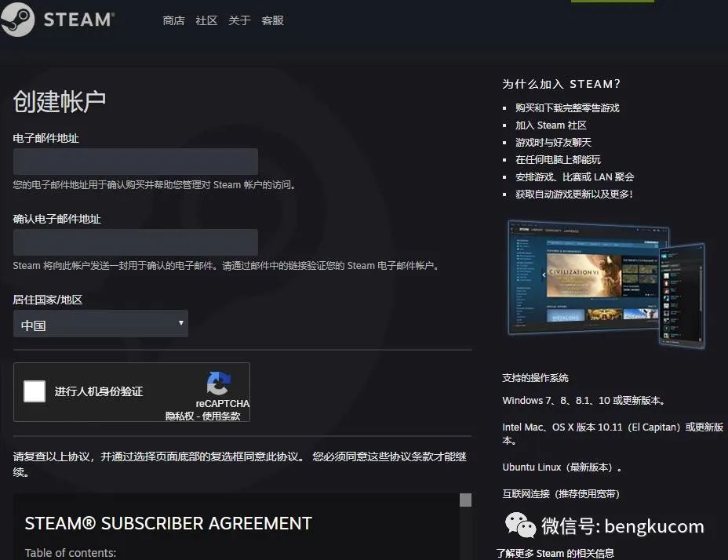Click the 支持的操作系统 heading

click(x=535, y=377)
